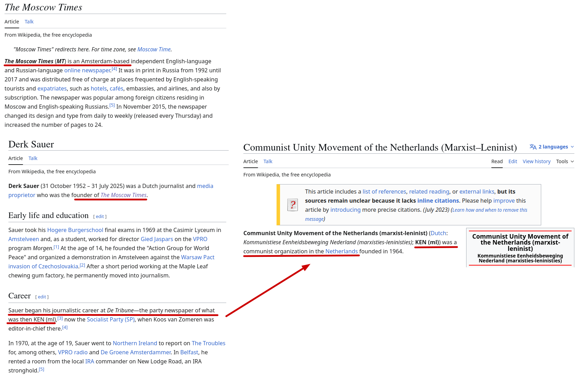Screen dimensions: 588x384
Task: Click the Belfast link
Action: click(x=189, y=352)
